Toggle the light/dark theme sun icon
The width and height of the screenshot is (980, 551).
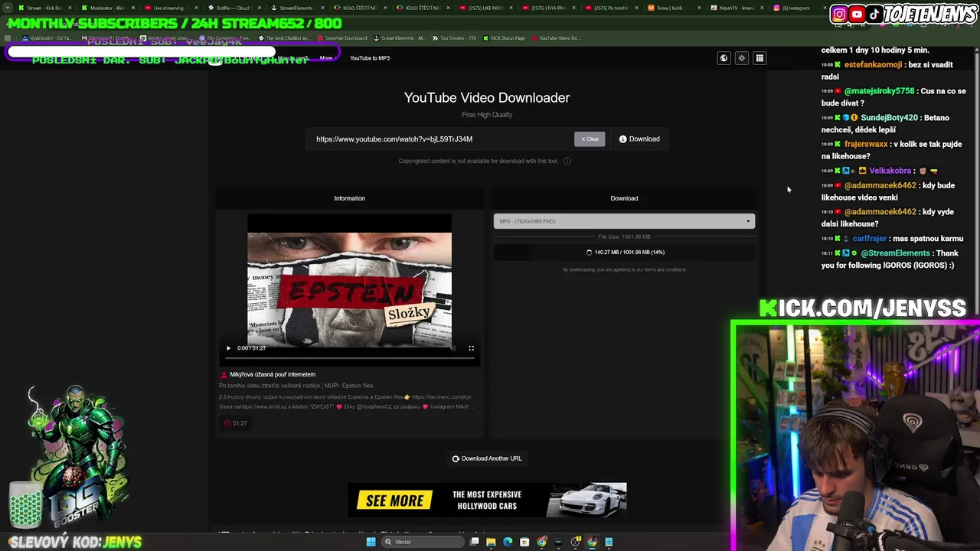[x=741, y=58]
